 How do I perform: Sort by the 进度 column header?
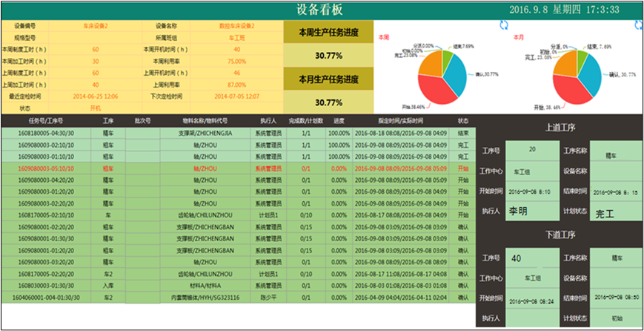tap(339, 120)
